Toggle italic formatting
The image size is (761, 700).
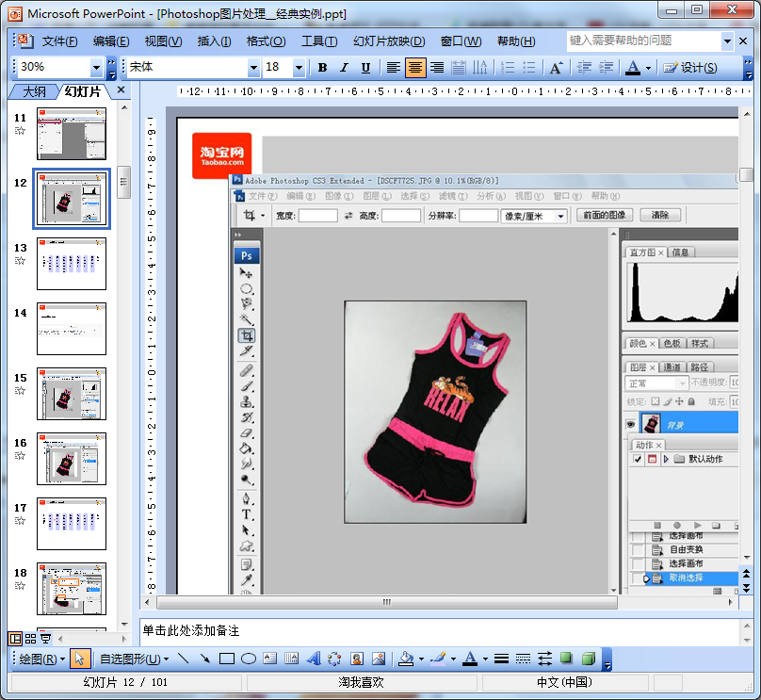[344, 68]
